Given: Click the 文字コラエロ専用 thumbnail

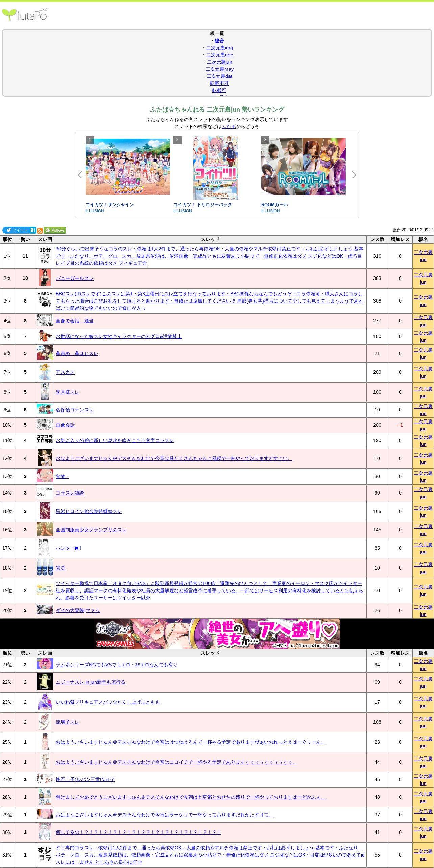Looking at the screenshot, I should click(45, 439).
